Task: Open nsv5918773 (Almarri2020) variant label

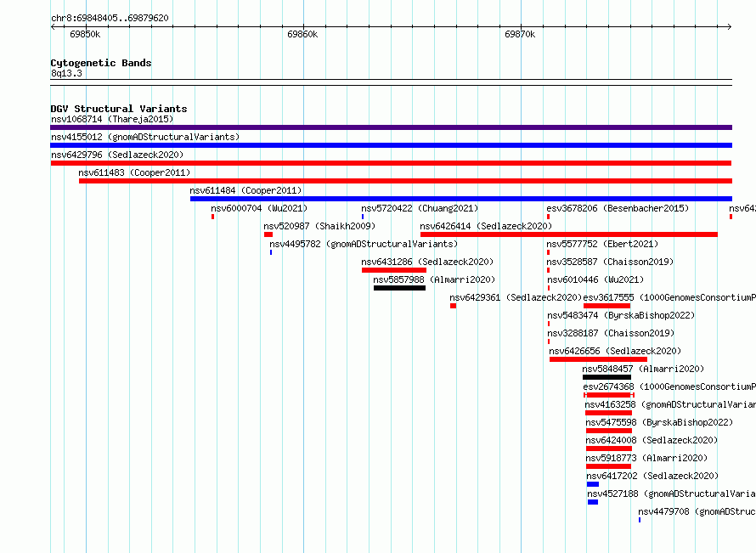Action: (x=646, y=458)
